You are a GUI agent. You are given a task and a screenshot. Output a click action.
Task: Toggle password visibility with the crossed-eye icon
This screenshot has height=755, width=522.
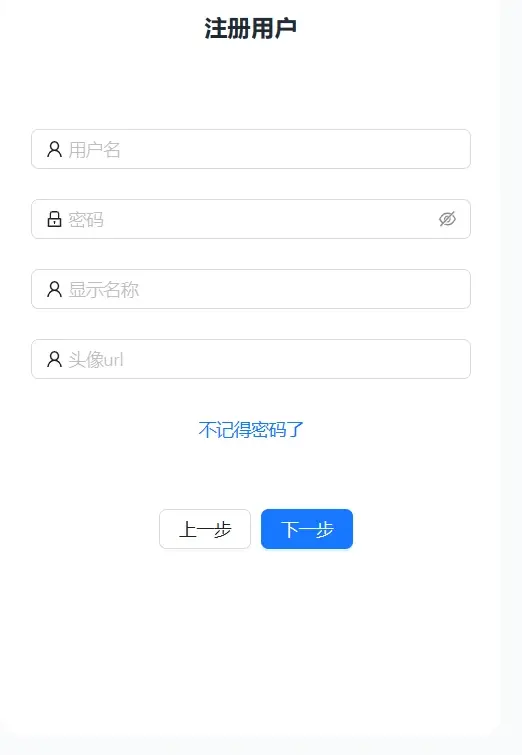447,219
